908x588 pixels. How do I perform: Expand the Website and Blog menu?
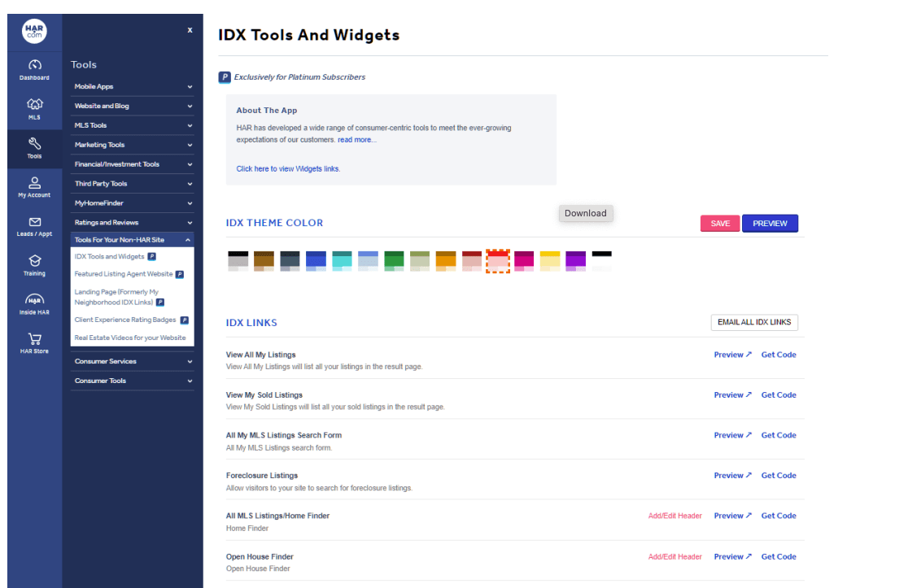(x=133, y=106)
